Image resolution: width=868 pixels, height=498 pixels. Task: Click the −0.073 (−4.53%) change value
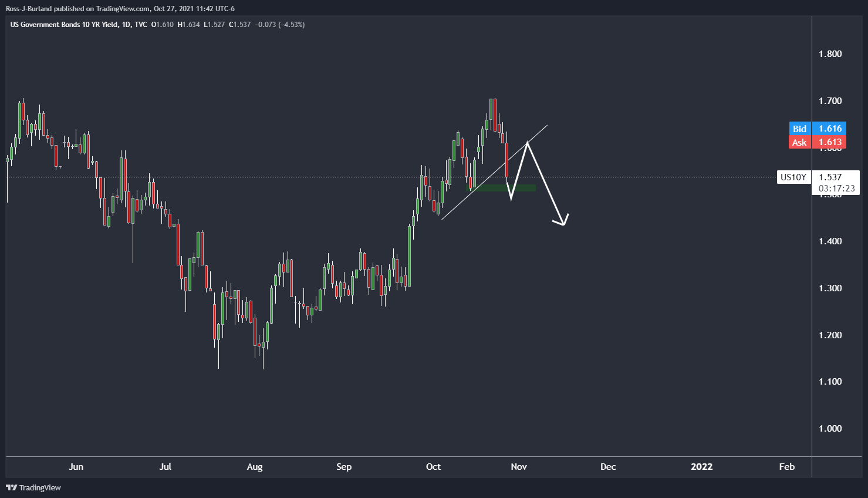280,25
